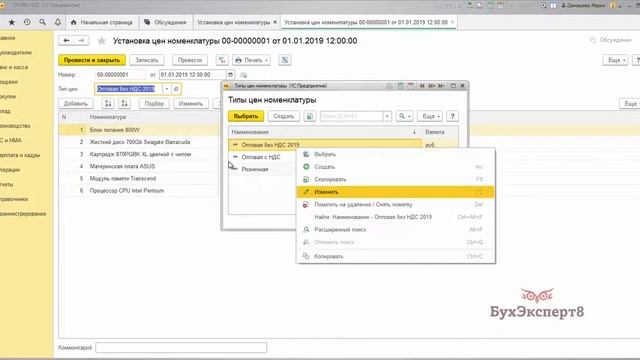Choose Копировать in the context menu
640x360 pixels.
395,256
